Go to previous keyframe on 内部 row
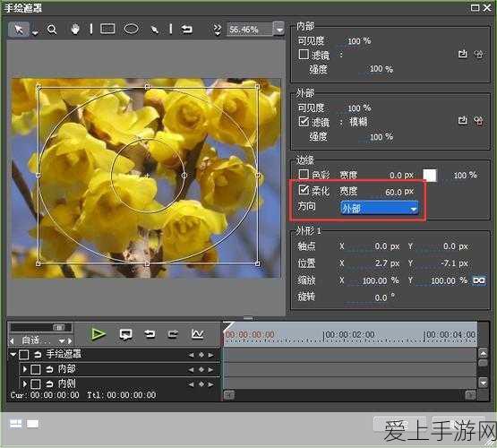497x448 pixels. coord(191,369)
